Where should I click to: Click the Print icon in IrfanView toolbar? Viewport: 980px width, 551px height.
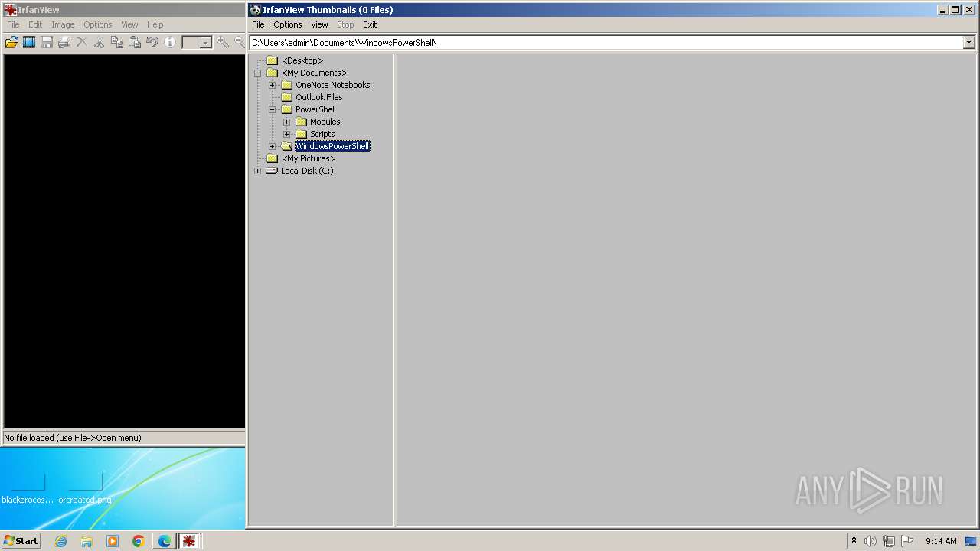pyautogui.click(x=64, y=43)
